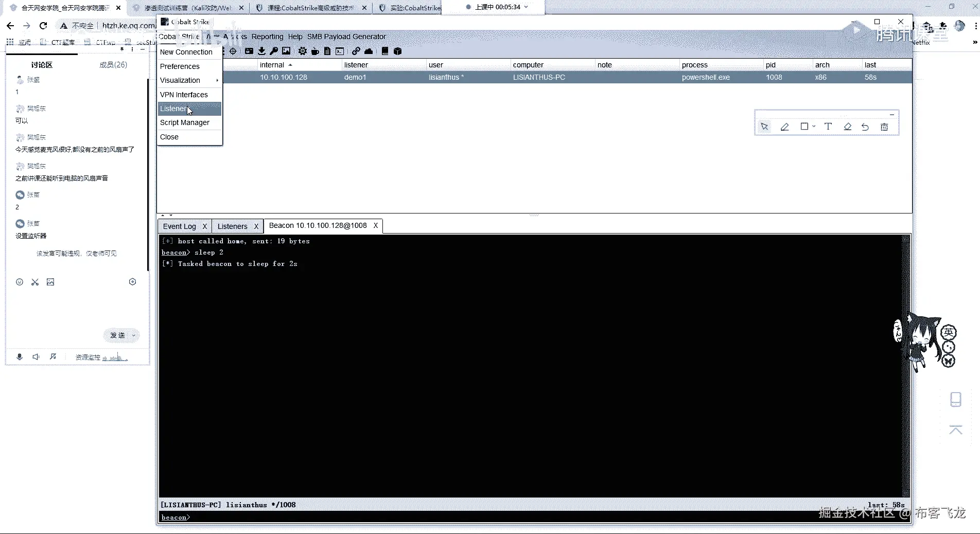Go back in the browser
This screenshot has width=980, height=534.
[x=10, y=26]
